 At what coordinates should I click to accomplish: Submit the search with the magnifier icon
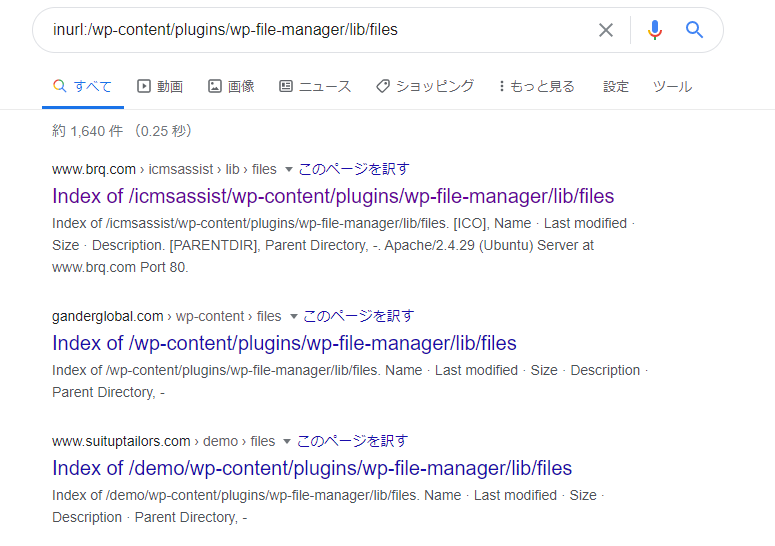coord(694,30)
